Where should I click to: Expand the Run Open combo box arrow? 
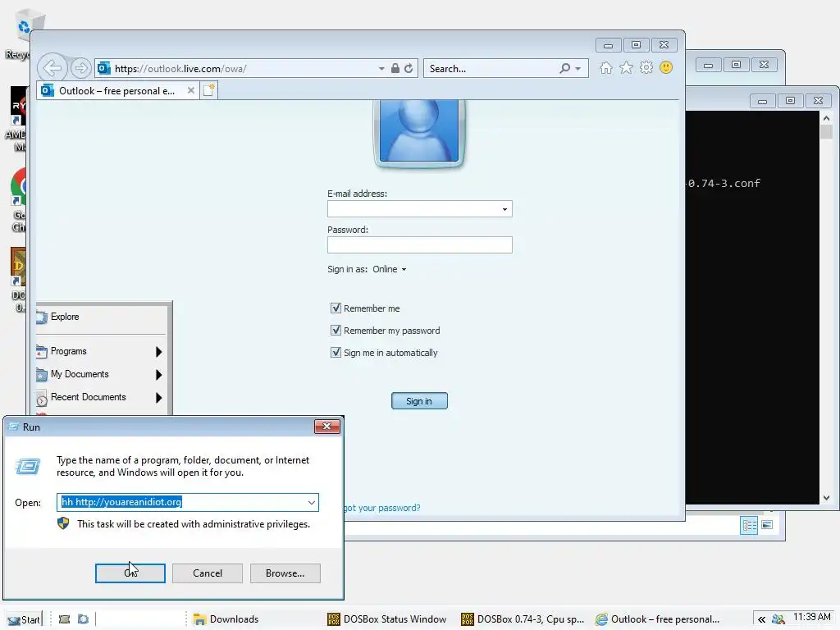311,502
